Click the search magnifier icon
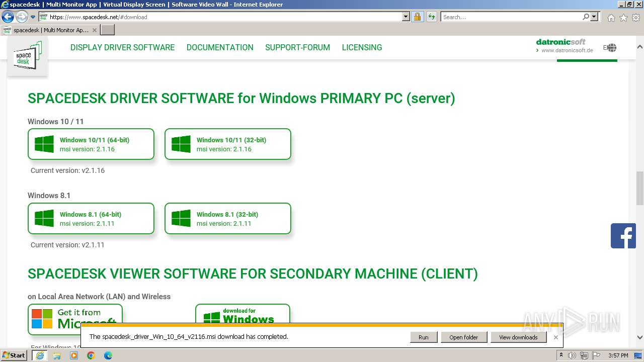 pos(586,17)
